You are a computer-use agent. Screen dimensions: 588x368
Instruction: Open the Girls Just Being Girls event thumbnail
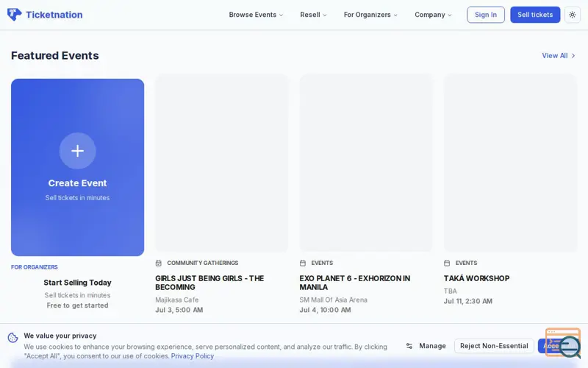tap(222, 163)
